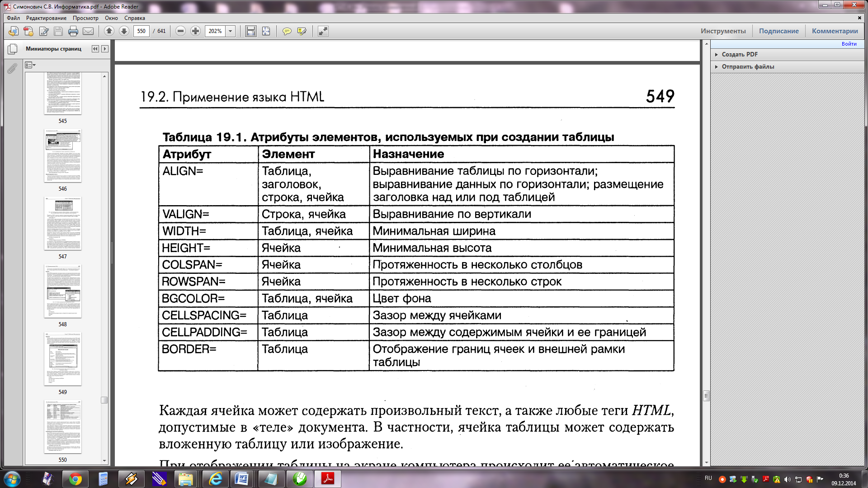Image resolution: width=868 pixels, height=488 pixels.
Task: Select page 548 thumbnail
Action: tap(63, 291)
